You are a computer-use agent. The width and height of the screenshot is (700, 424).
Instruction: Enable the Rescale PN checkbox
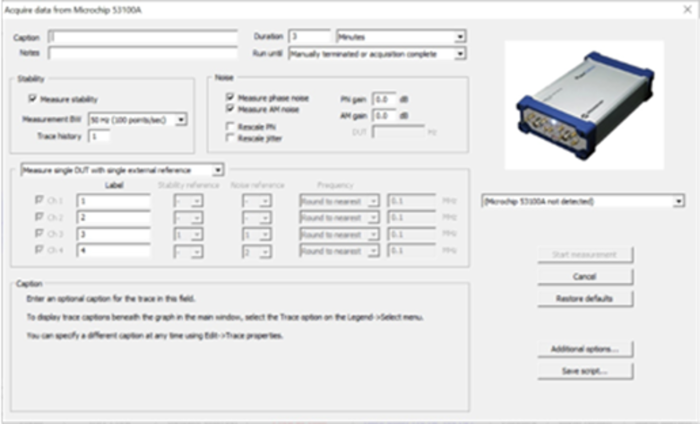pyautogui.click(x=231, y=127)
